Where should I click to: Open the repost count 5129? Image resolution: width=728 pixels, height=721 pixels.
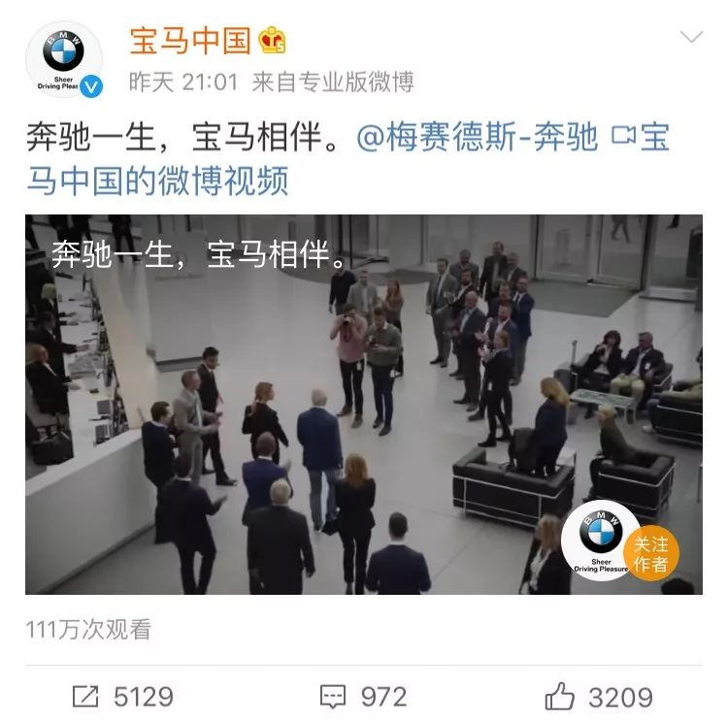144,697
